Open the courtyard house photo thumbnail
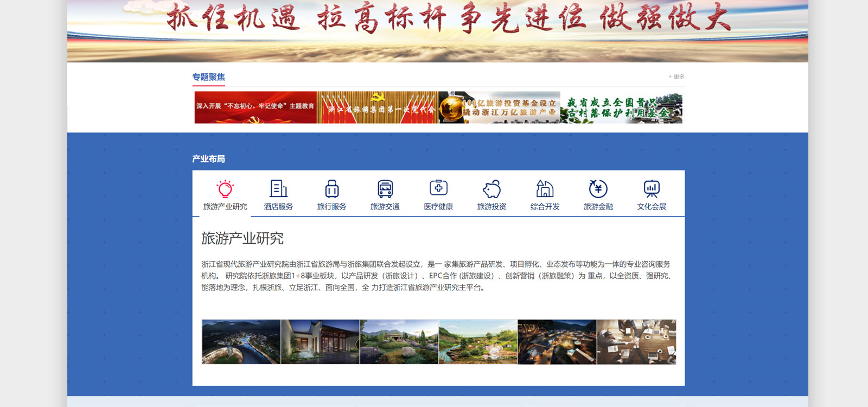 (320, 341)
